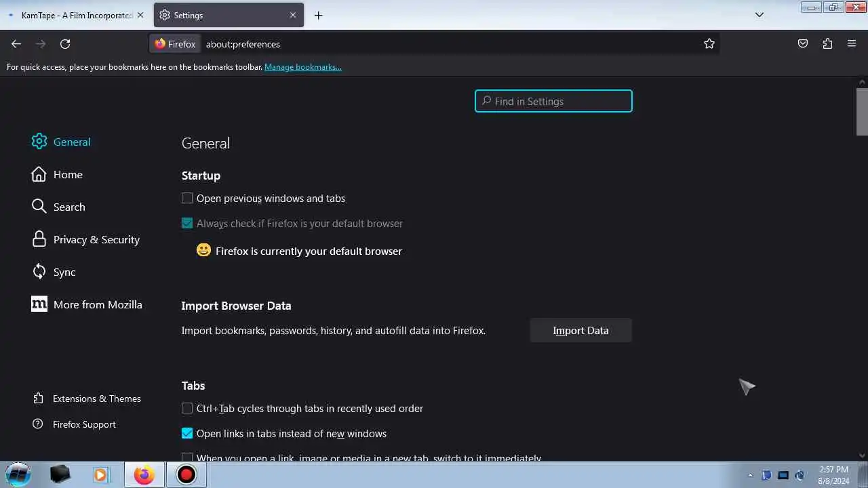Viewport: 868px width, 488px height.
Task: Open the Windows Start menu
Action: pos(18,474)
